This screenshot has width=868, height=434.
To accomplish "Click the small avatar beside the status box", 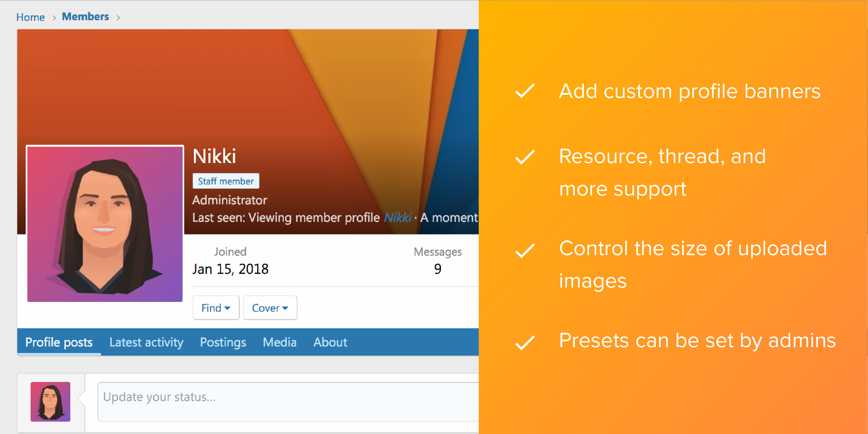I will coord(50,401).
